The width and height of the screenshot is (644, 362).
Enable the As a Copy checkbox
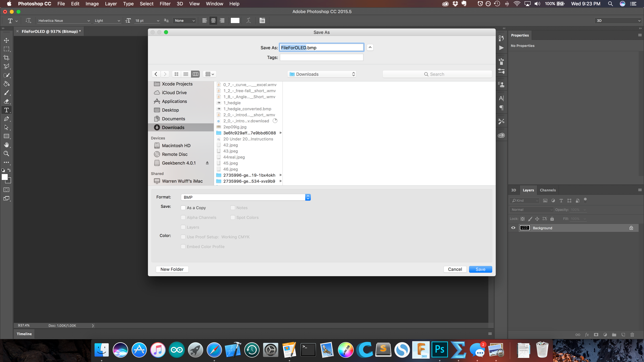click(x=183, y=208)
